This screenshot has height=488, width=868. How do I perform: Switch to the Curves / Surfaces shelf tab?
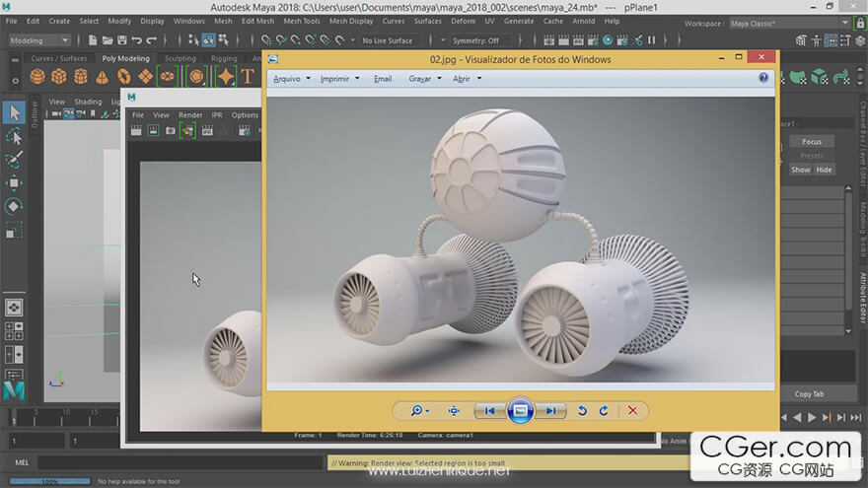(x=58, y=58)
